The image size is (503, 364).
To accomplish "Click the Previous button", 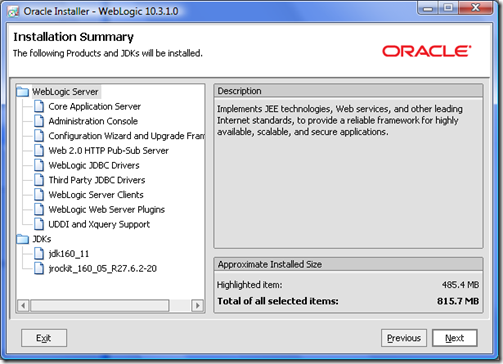I will pos(404,338).
